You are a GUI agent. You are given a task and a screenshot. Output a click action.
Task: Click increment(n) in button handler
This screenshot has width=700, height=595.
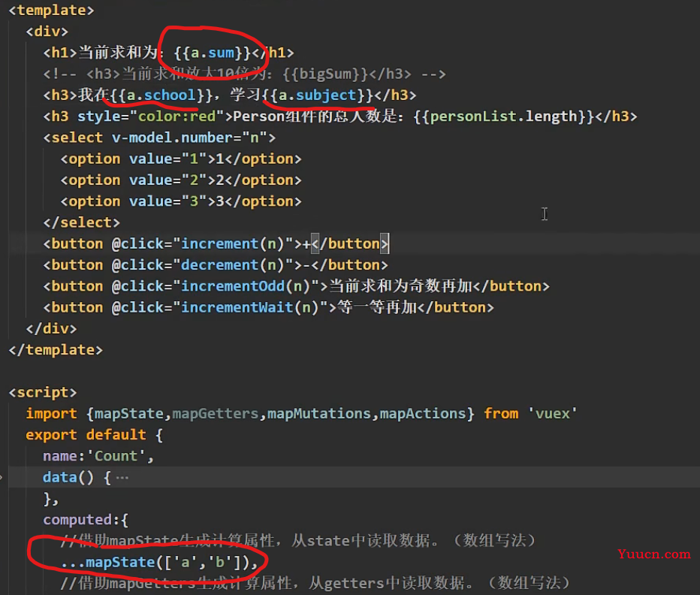232,244
